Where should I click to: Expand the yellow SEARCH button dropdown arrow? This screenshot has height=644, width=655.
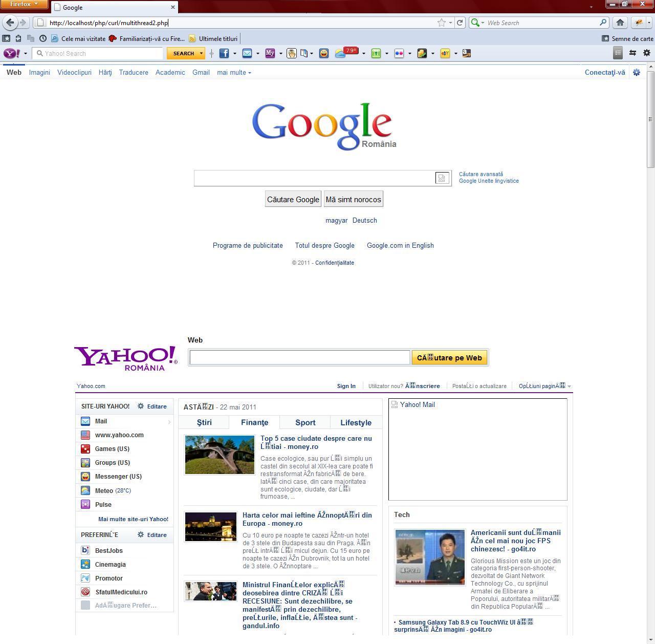201,53
